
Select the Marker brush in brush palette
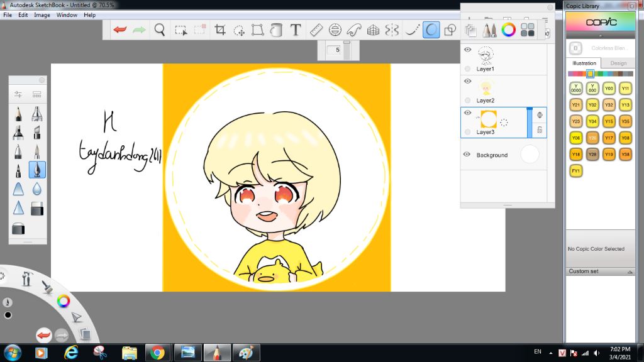pos(18,133)
